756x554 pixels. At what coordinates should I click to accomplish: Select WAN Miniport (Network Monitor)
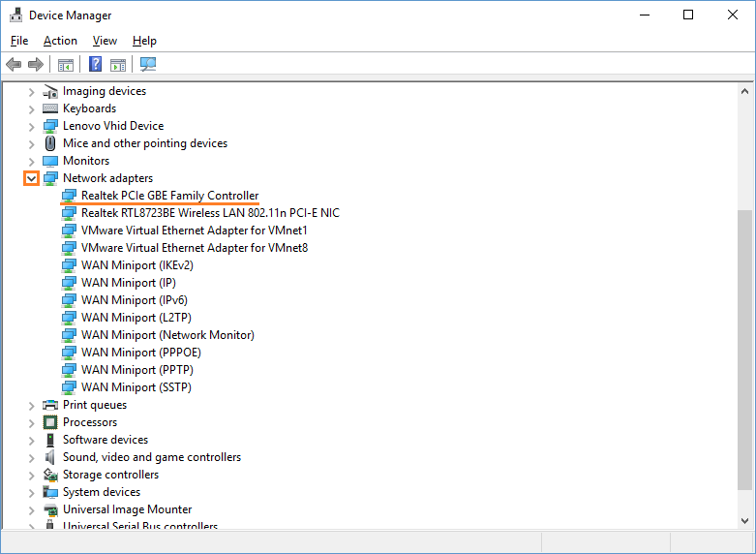click(167, 334)
